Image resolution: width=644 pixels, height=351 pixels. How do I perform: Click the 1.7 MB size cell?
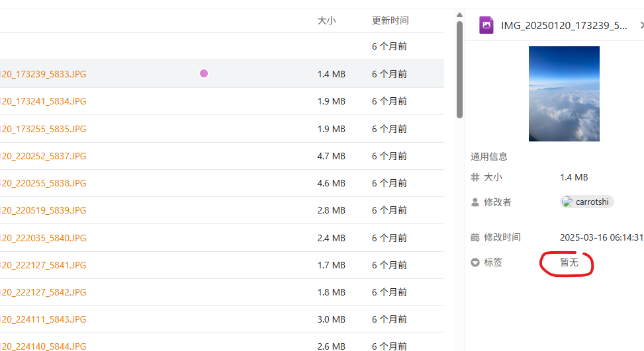(331, 265)
